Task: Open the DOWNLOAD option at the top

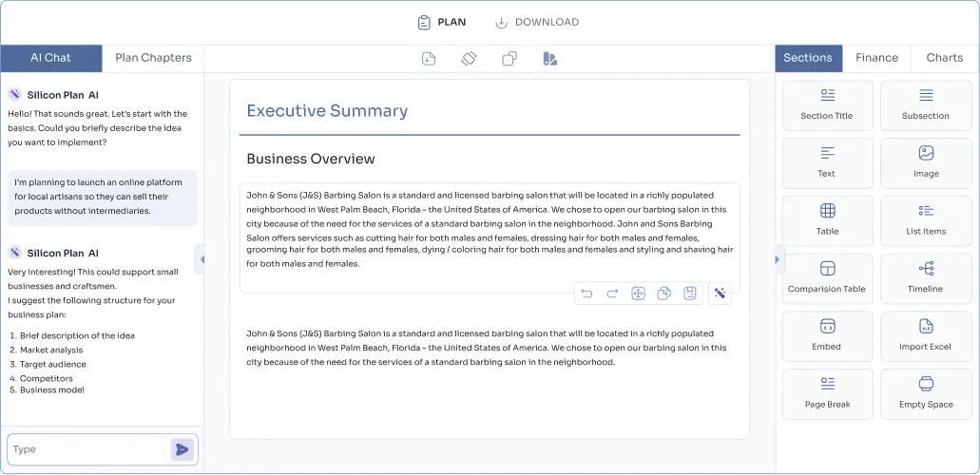Action: tap(537, 23)
